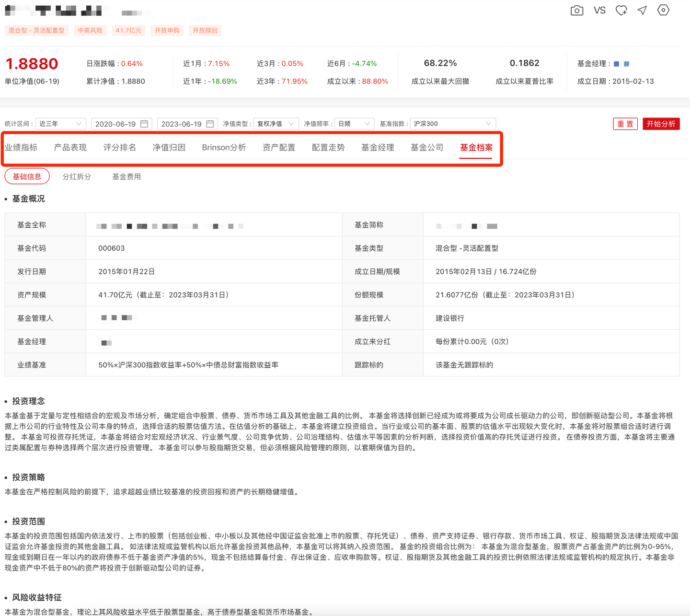Click the camera screenshot icon top right
This screenshot has width=690, height=616.
click(x=576, y=10)
